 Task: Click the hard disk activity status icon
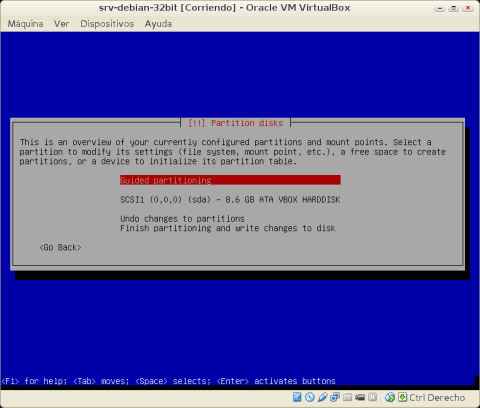click(x=297, y=397)
